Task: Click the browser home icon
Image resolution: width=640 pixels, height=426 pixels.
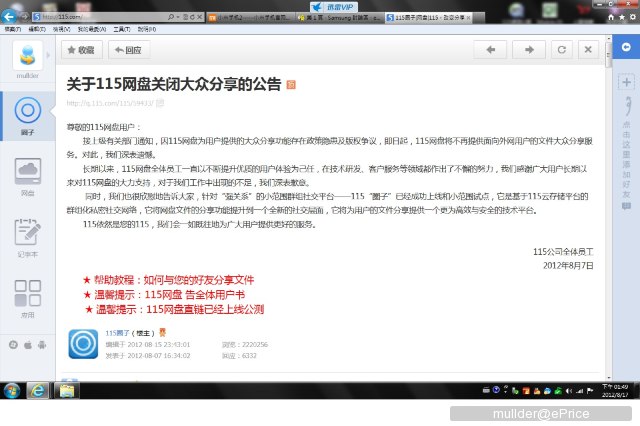Action: pyautogui.click(x=611, y=17)
